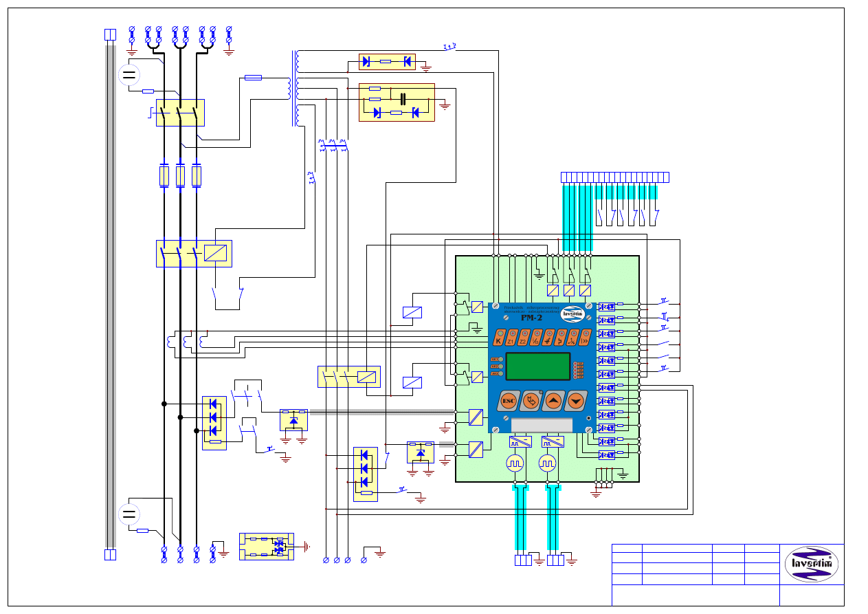
Task: Click the Invertim logo in title block
Action: click(x=812, y=564)
